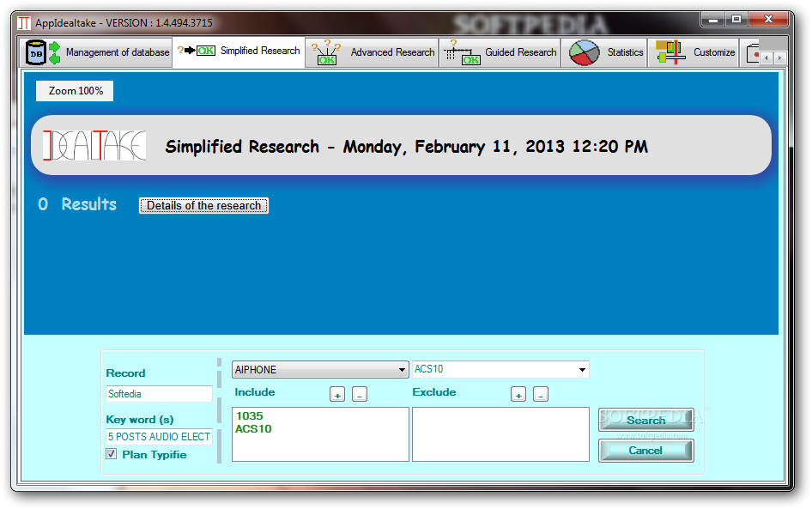Uncheck the Plan Typifie checkbox
The image size is (812, 509).
pyautogui.click(x=112, y=454)
